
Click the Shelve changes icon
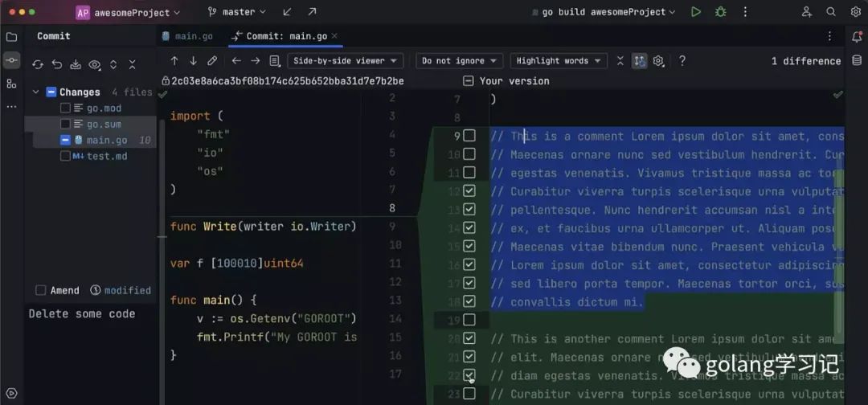coord(76,65)
